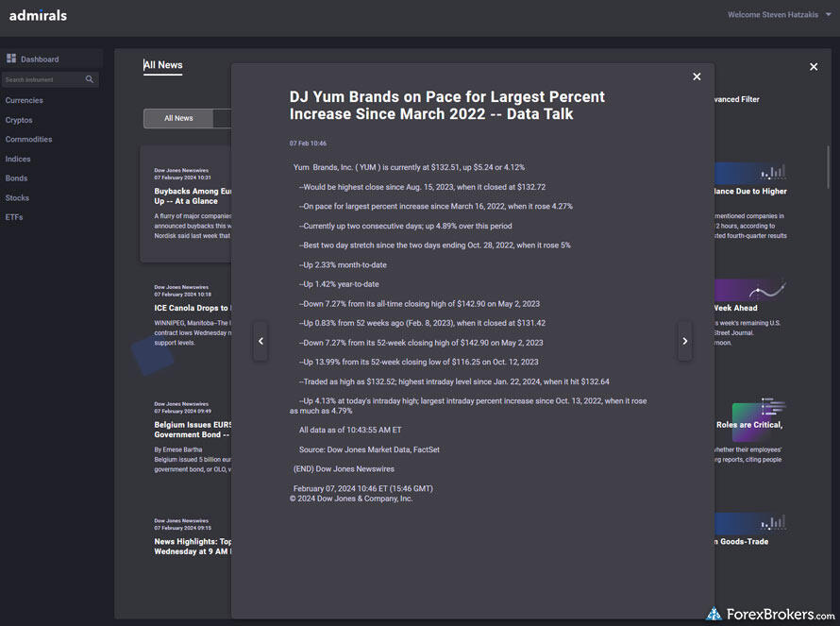The height and width of the screenshot is (626, 840).
Task: Open ETFs category
Action: (x=14, y=217)
